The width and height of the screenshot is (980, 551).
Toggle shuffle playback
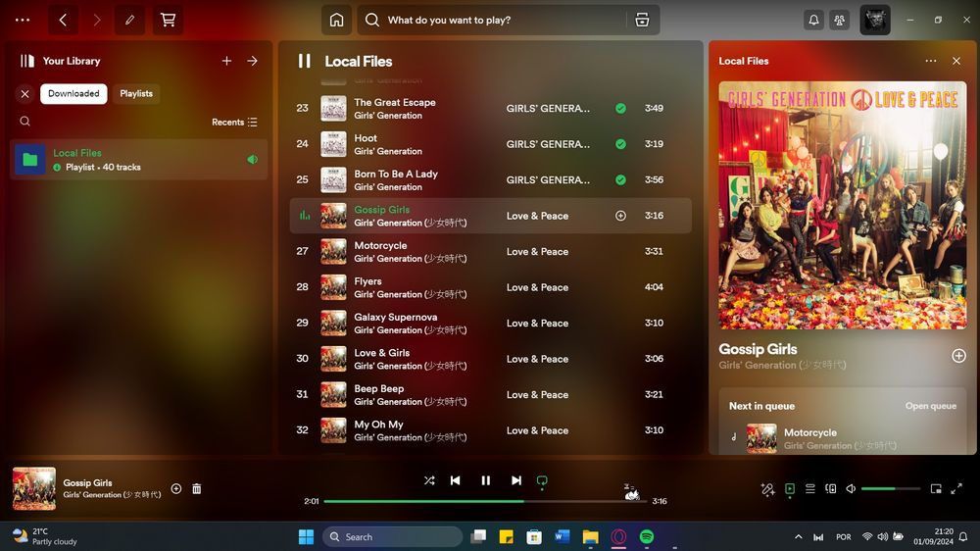(429, 480)
